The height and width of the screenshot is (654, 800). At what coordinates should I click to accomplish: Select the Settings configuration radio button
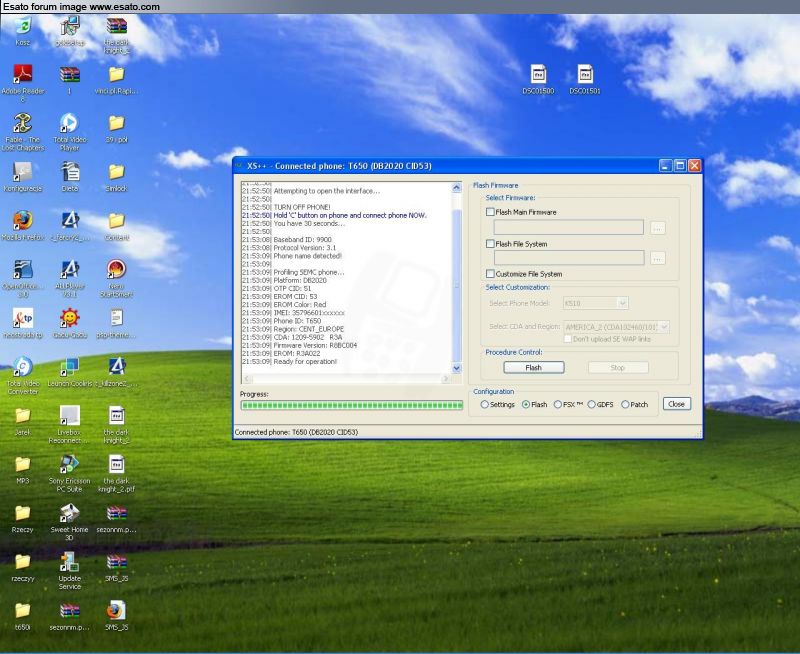pyautogui.click(x=484, y=405)
